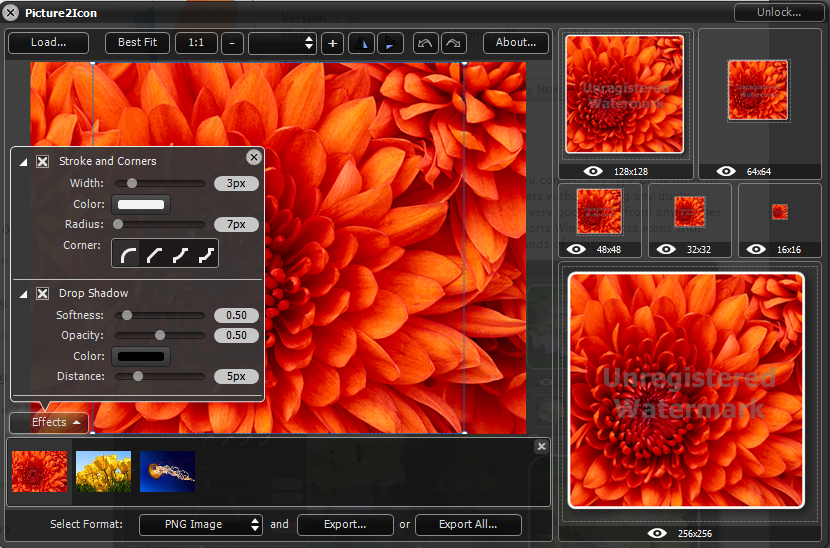Toggle visibility of the 128x128 icon
This screenshot has width=830, height=548.
pyautogui.click(x=593, y=171)
